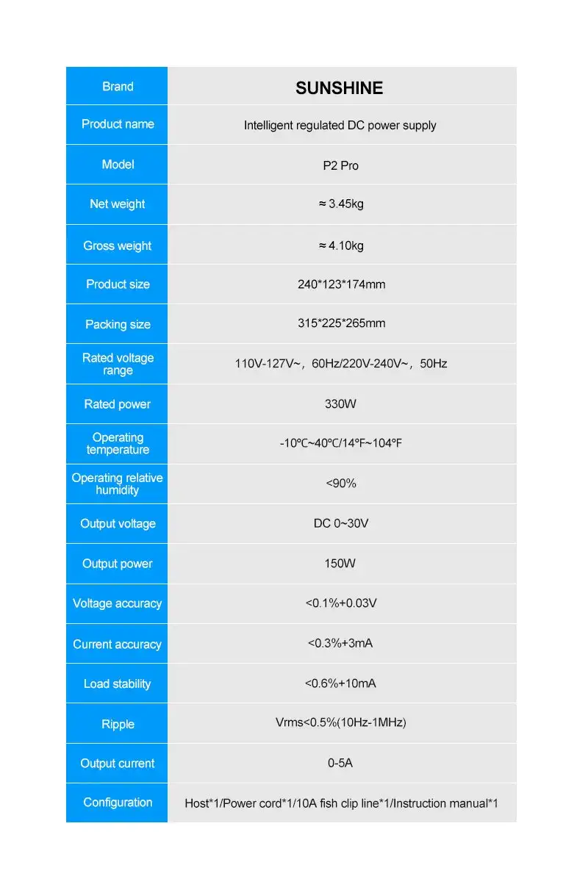The width and height of the screenshot is (588, 876).
Task: Select the Ripple Vrms value text
Action: [340, 722]
